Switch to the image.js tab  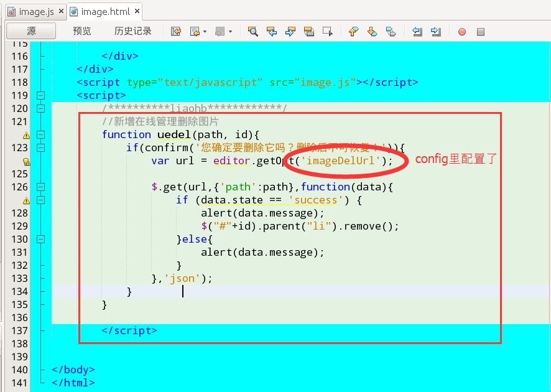(x=36, y=12)
